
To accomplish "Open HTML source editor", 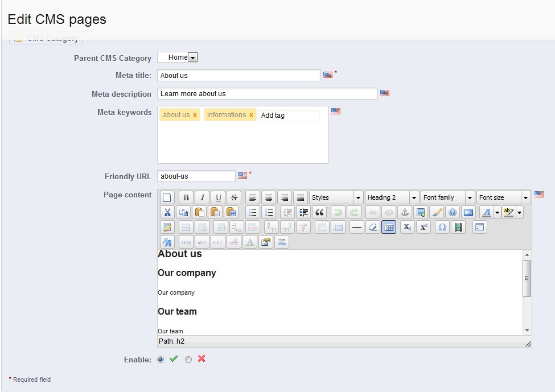I will coord(468,212).
